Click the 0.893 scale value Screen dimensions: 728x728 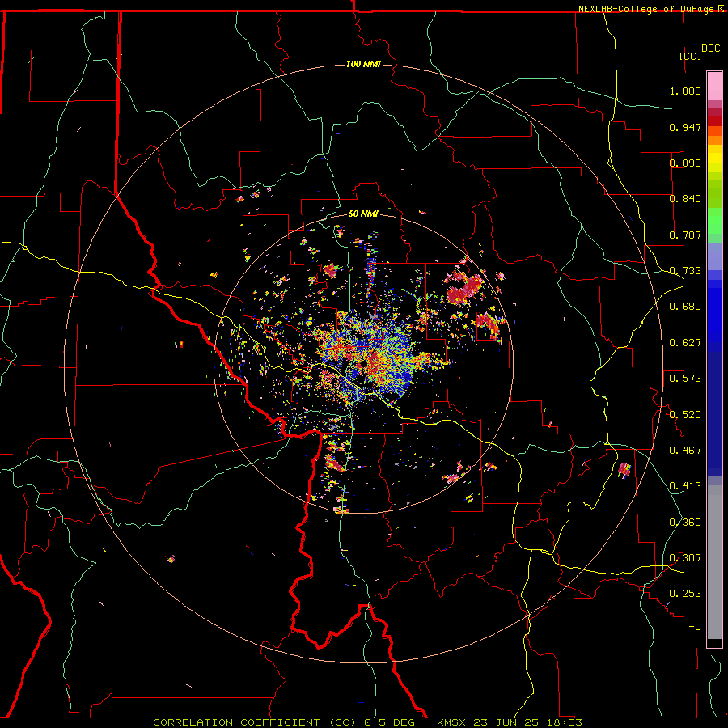[685, 163]
